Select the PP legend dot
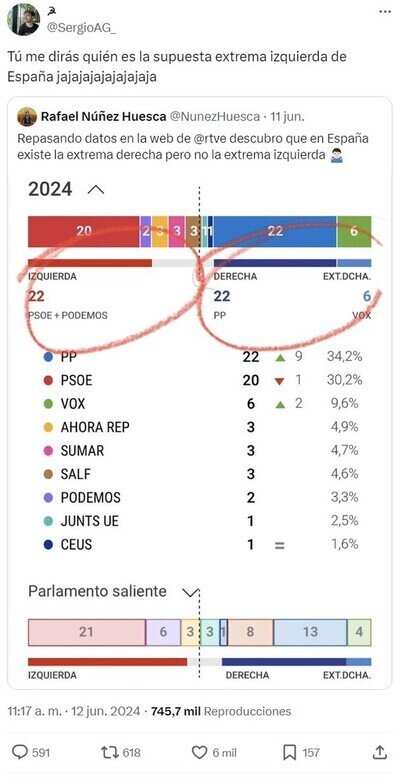400x783 pixels. [48, 357]
